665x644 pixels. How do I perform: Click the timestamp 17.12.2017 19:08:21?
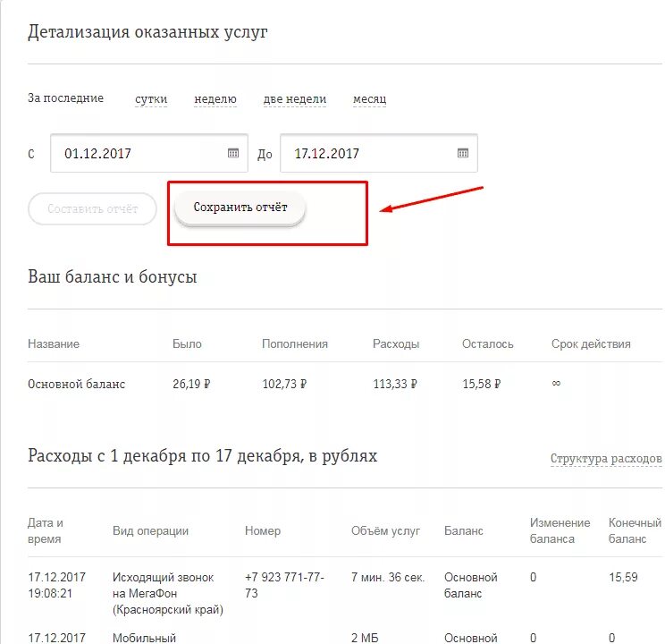click(x=57, y=586)
